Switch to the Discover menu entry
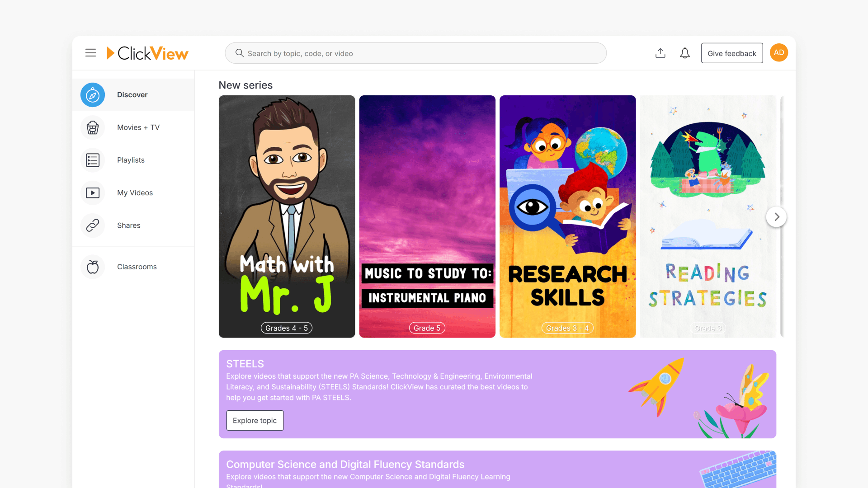868x488 pixels. coord(132,95)
